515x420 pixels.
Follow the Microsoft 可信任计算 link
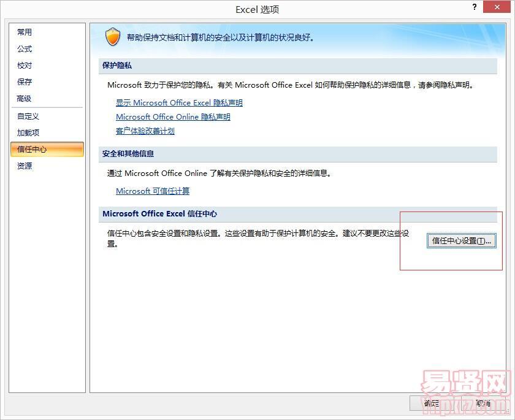point(153,191)
